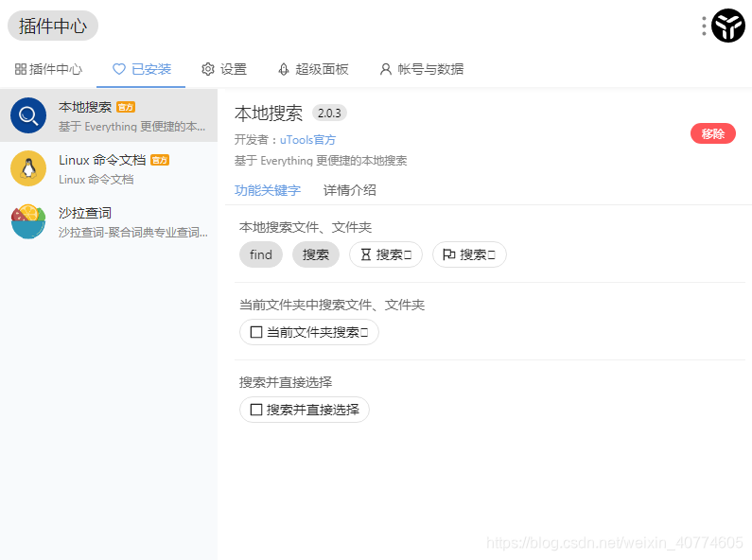This screenshot has height=560, width=752.
Task: Click the 官方 badge next to 本地搜索
Action: point(126,107)
